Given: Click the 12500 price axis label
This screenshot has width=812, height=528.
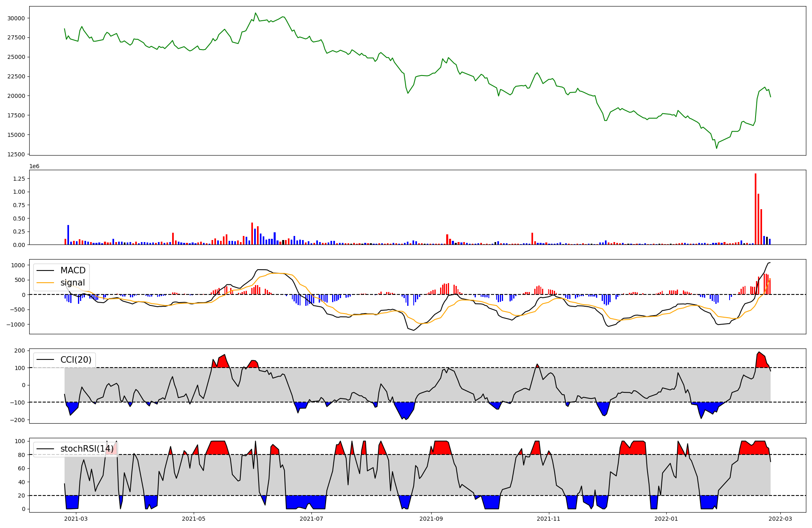Looking at the screenshot, I should [16, 154].
